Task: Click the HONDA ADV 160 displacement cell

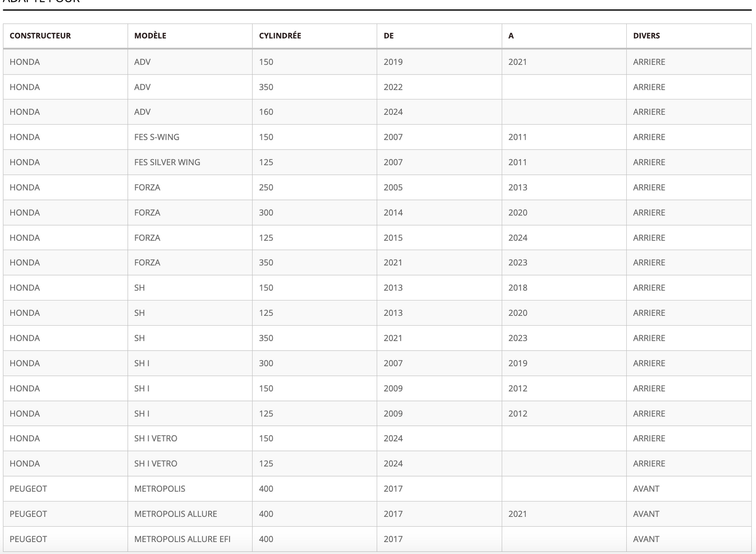Action: (266, 112)
